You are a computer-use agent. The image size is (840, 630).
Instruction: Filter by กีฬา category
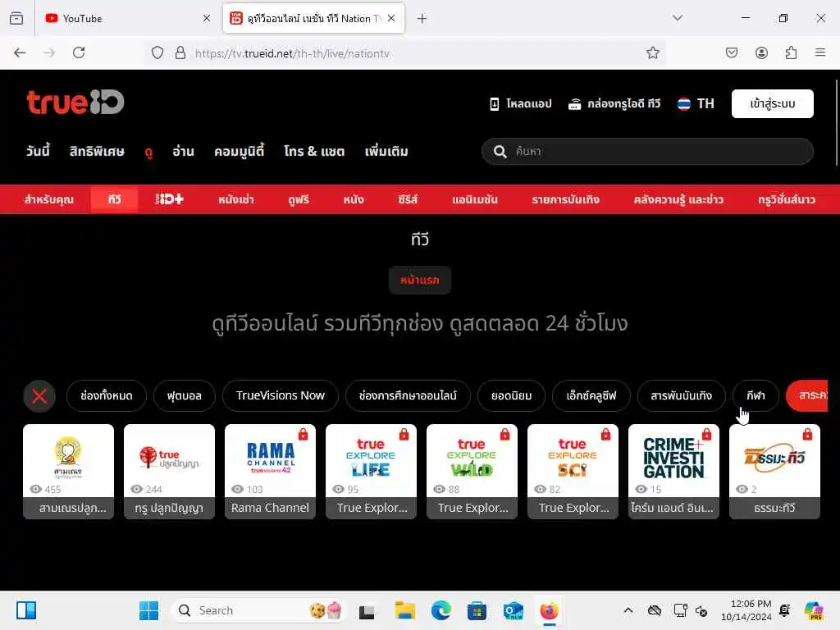click(756, 396)
